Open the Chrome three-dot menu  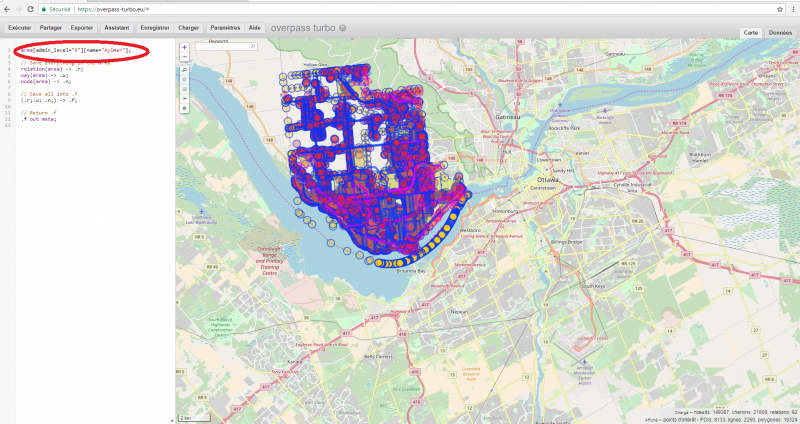click(x=792, y=8)
